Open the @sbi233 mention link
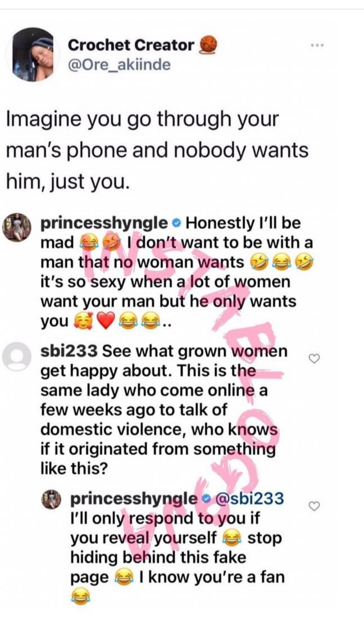The width and height of the screenshot is (364, 622). [x=249, y=498]
